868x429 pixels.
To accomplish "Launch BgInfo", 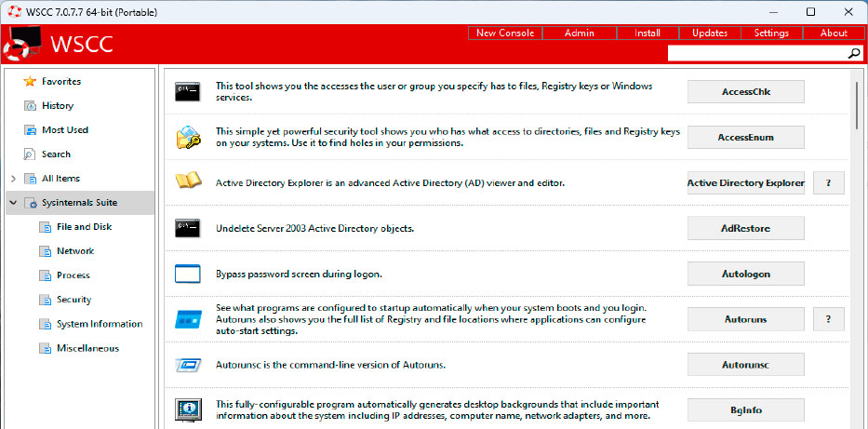I will click(x=745, y=410).
